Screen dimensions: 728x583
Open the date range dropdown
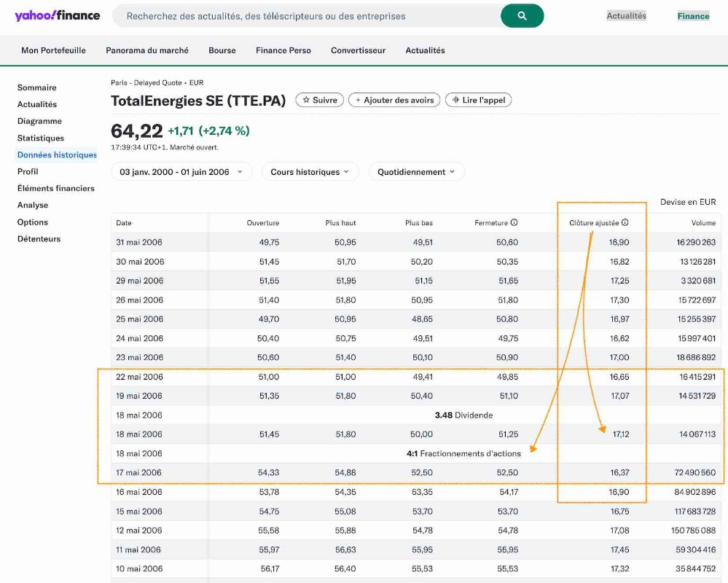coord(181,172)
